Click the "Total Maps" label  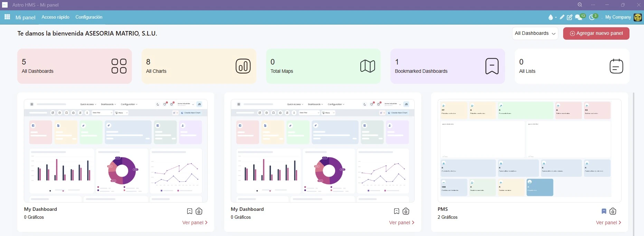click(282, 71)
